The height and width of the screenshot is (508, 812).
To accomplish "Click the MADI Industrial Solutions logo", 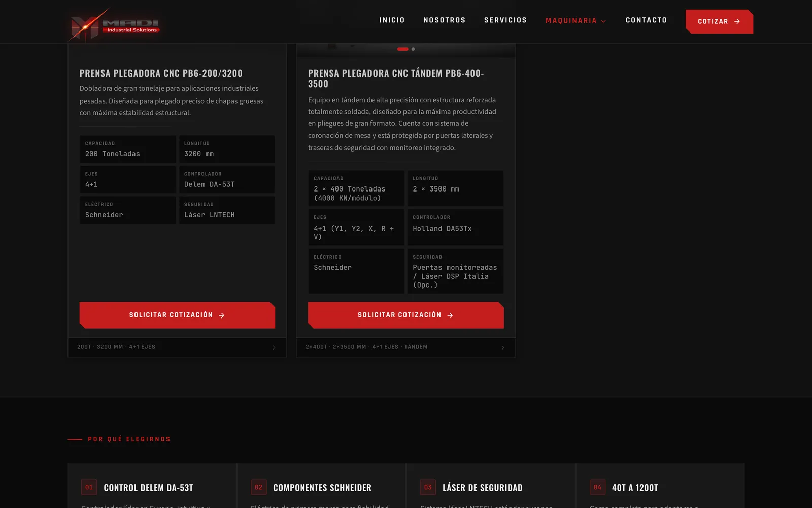I will tap(115, 24).
